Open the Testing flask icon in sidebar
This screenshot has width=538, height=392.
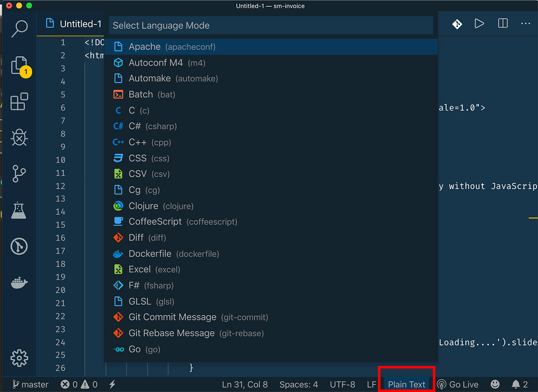click(19, 210)
